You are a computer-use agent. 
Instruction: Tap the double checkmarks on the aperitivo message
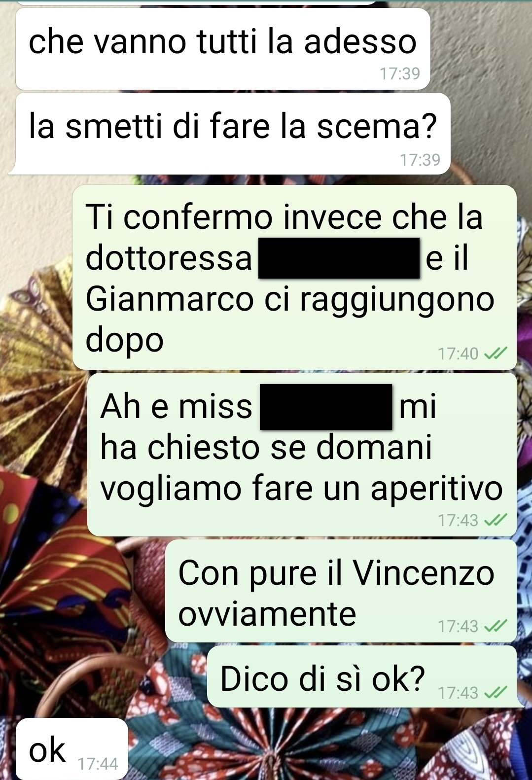(x=495, y=520)
